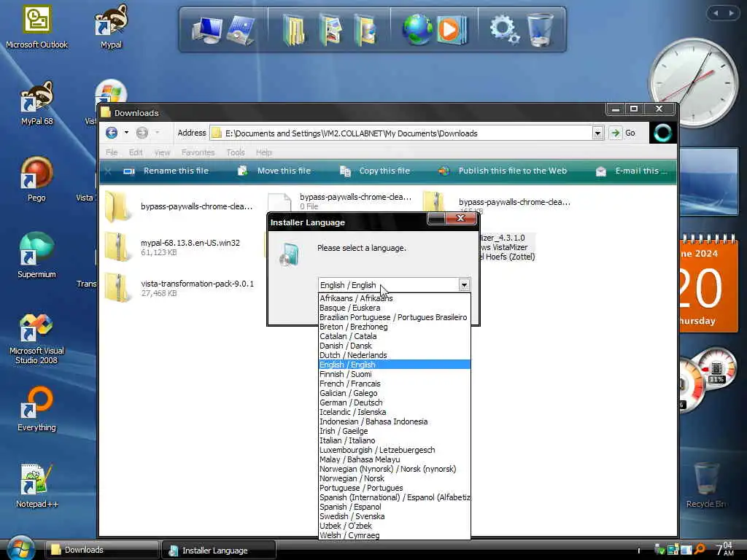Screen dimensions: 747x560
Task: Click the globe browser icon in the dock
Action: [417, 29]
